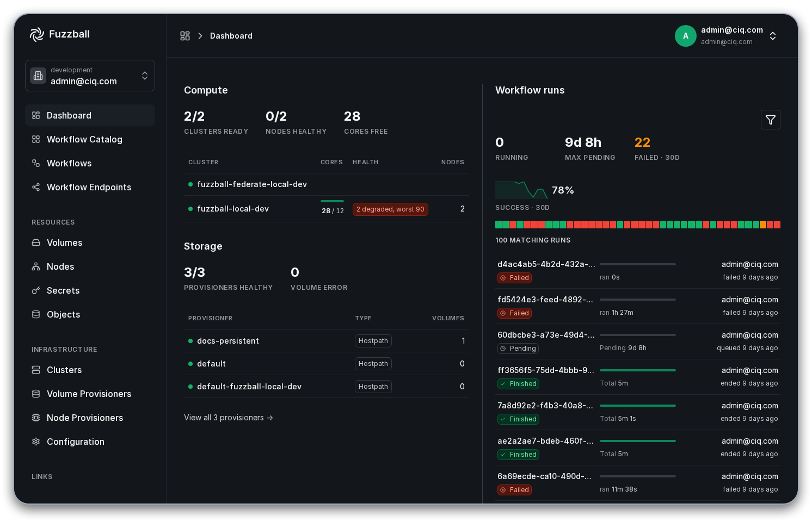This screenshot has height=522, width=812.
Task: Open finished run ff3656f5-75dd-4bbb
Action: tap(638, 377)
